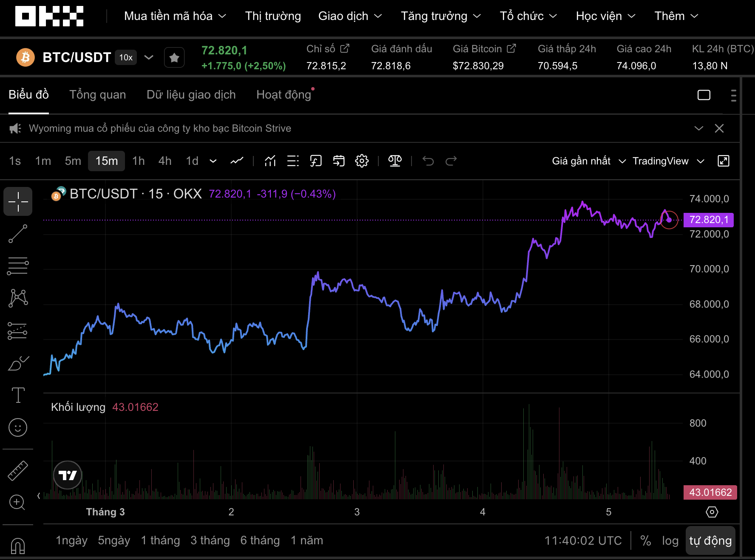Click the indicators chart icon
Image resolution: width=755 pixels, height=560 pixels.
coord(270,161)
